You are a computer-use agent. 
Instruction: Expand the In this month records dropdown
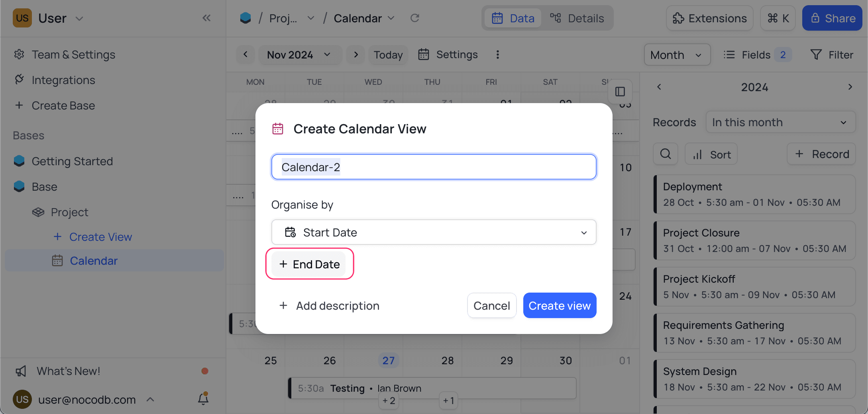(x=780, y=122)
